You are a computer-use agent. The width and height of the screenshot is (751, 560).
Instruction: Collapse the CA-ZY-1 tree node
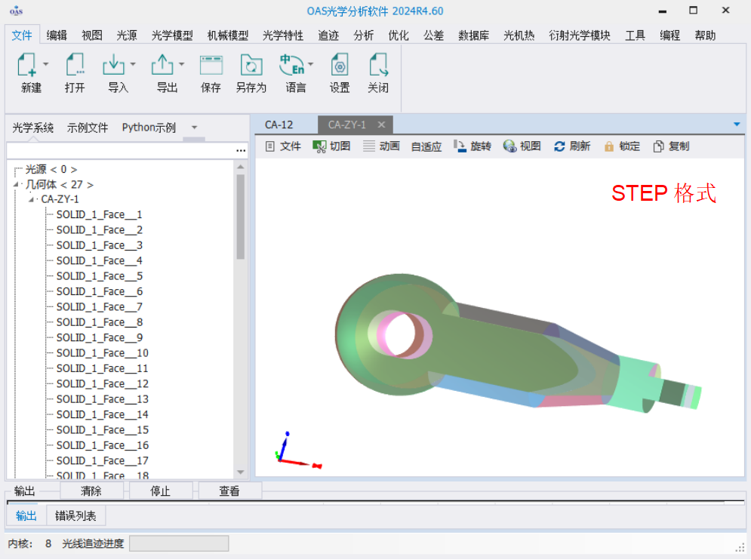point(31,199)
